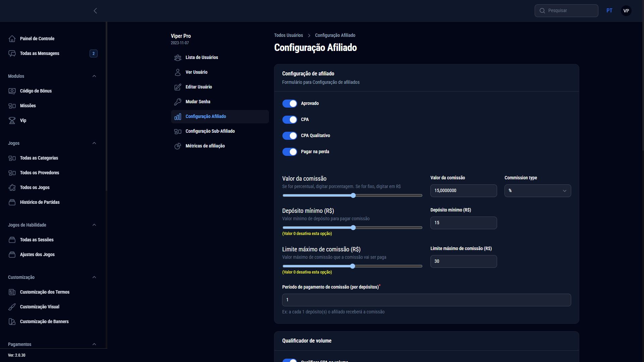Click the Vip trophy icon
This screenshot has height=362, width=644.
pos(12,120)
